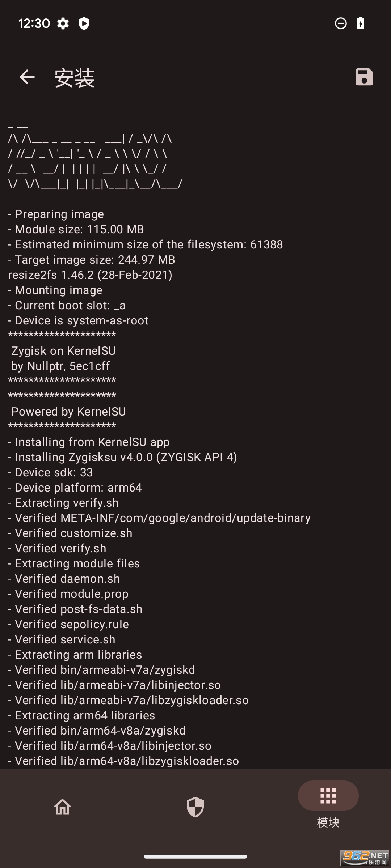Image resolution: width=391 pixels, height=868 pixels.
Task: Tap the 'Powered by KernelSU' log line
Action: point(68,412)
